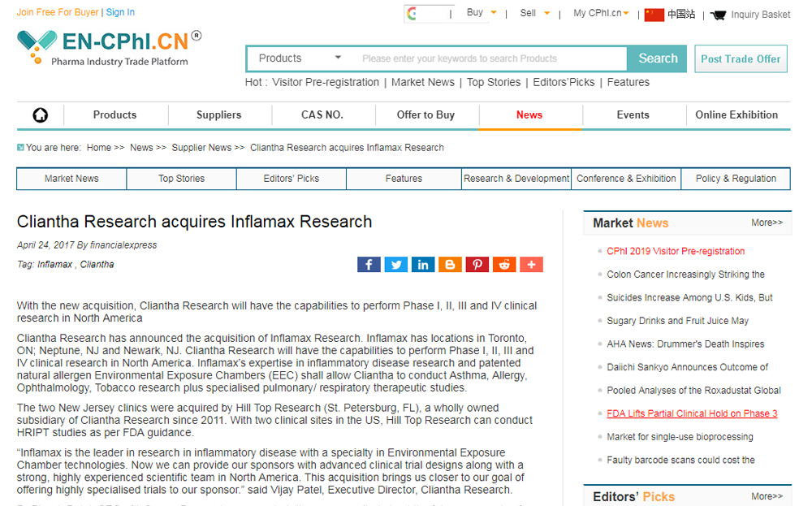Focus the product keyword search field
The height and width of the screenshot is (506, 812).
[487, 58]
